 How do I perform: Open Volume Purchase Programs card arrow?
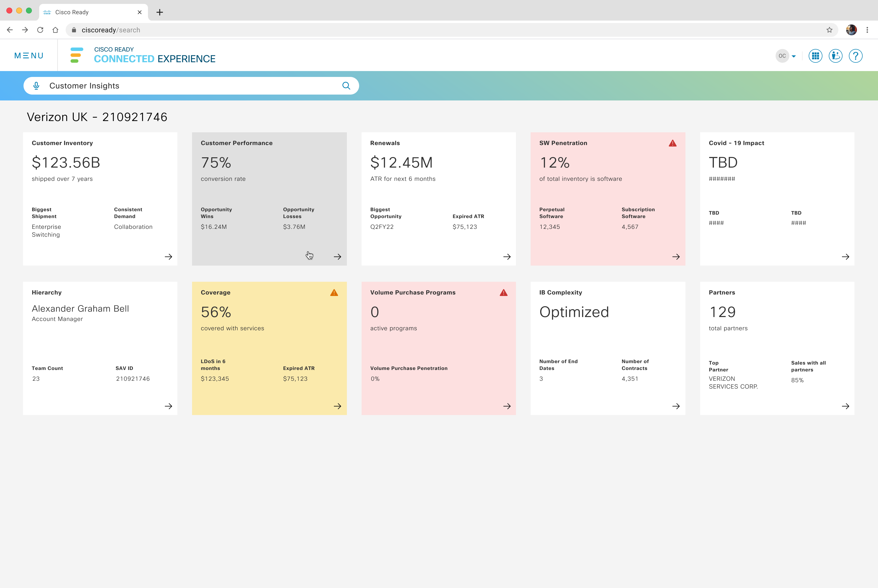tap(507, 406)
